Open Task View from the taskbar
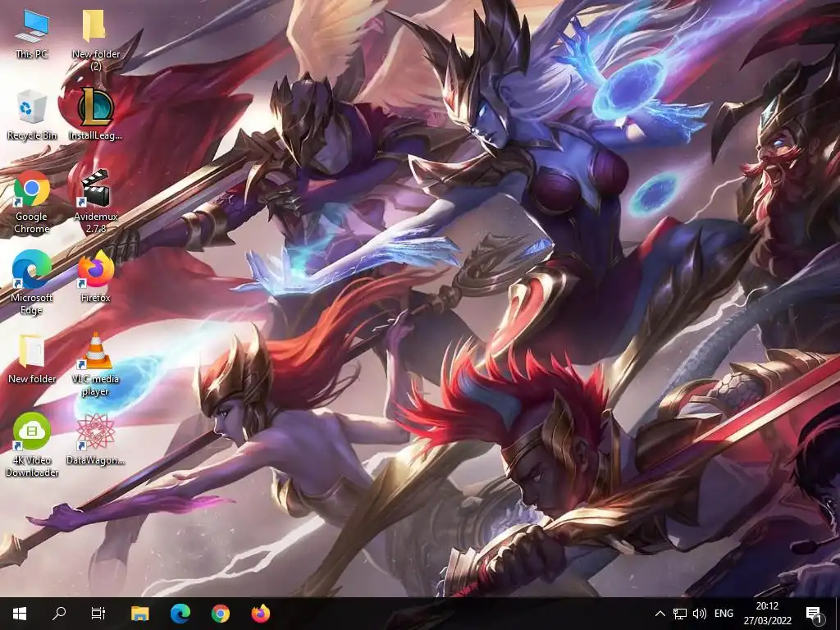The width and height of the screenshot is (840, 630). pos(98,614)
